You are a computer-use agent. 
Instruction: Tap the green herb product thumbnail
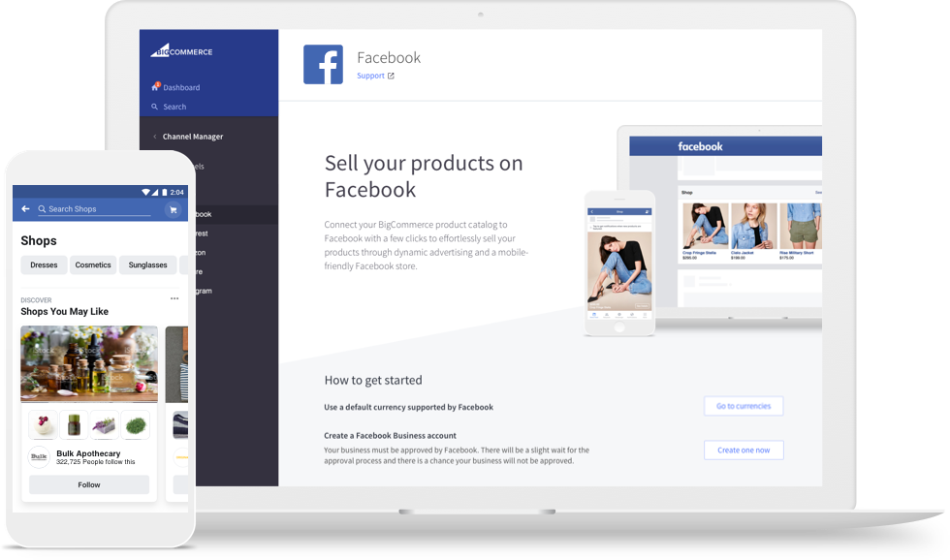pos(135,424)
